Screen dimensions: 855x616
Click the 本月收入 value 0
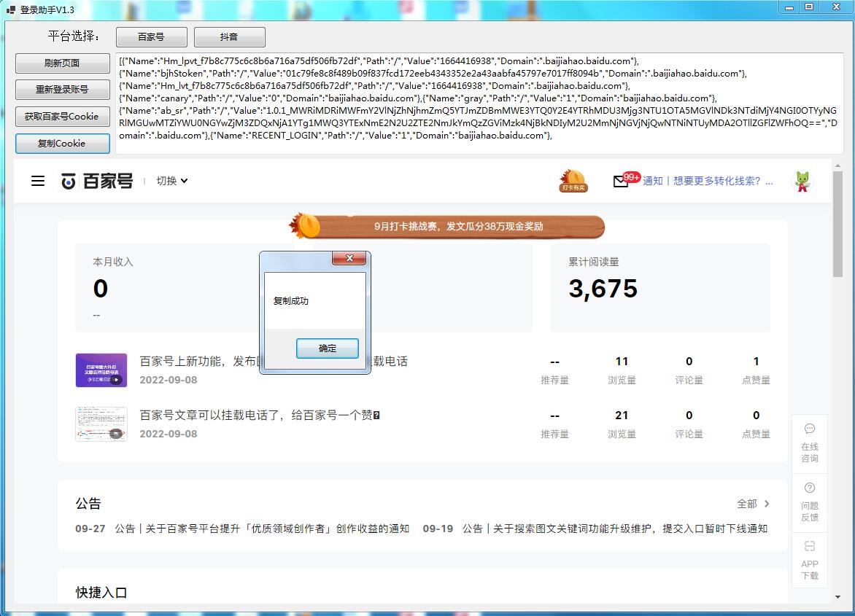tap(101, 289)
